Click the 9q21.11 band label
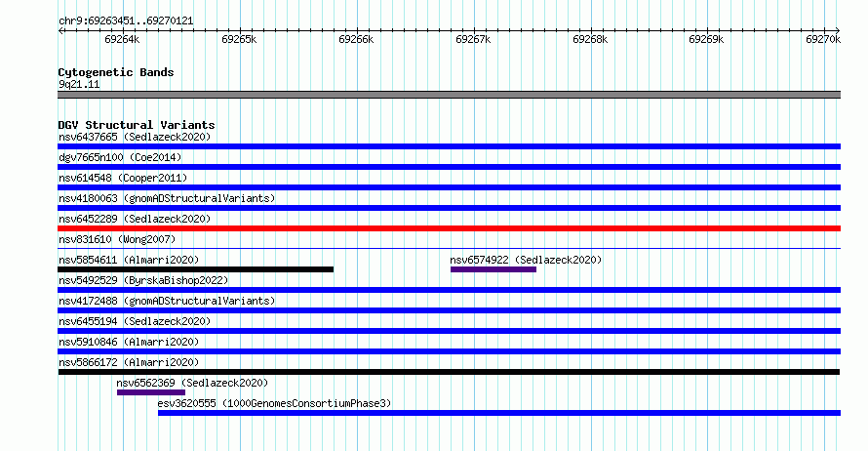 tap(79, 84)
